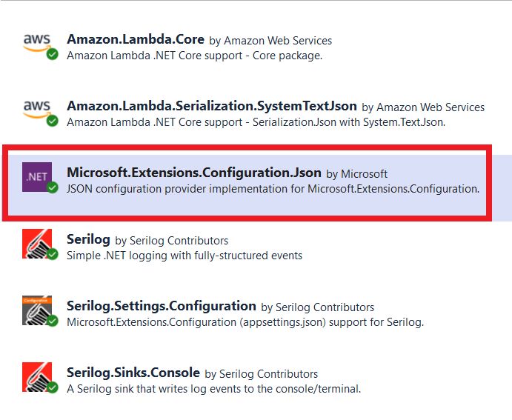Select the Amazon.Lambda.Core package title
This screenshot has width=512, height=420.
coord(136,40)
